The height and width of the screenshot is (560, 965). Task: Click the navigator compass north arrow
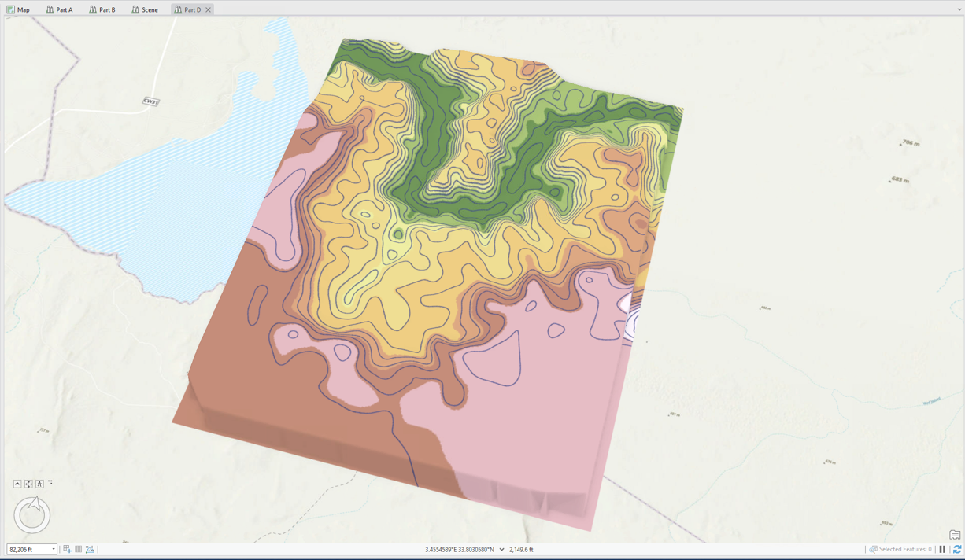click(x=35, y=503)
